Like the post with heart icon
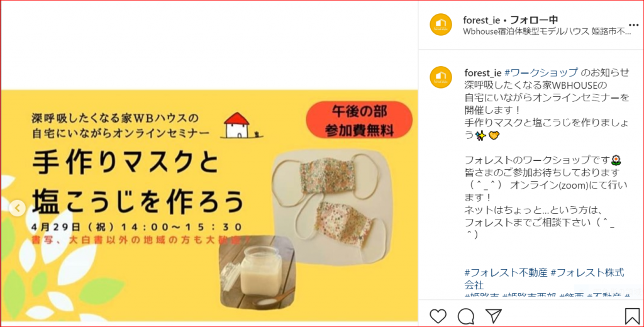This screenshot has height=327, width=644. coord(438,316)
